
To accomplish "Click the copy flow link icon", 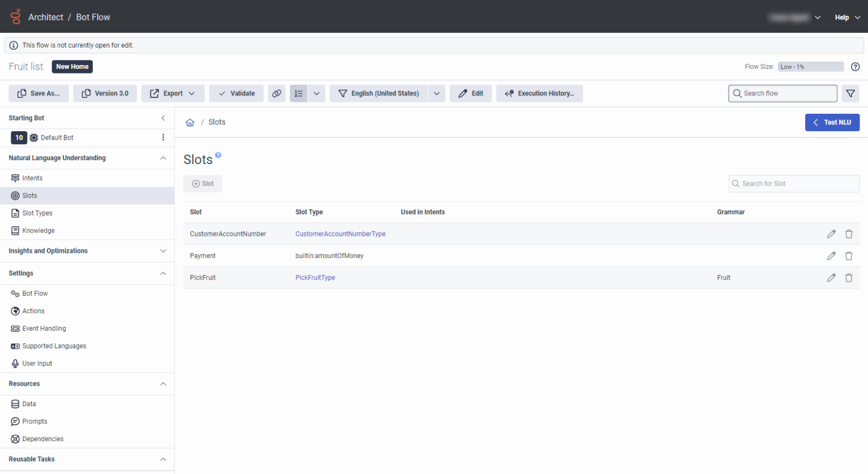I will [x=277, y=93].
